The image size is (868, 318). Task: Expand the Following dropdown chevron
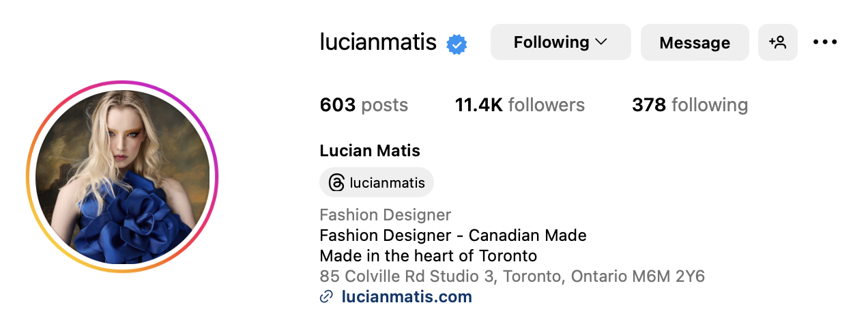[x=601, y=42]
